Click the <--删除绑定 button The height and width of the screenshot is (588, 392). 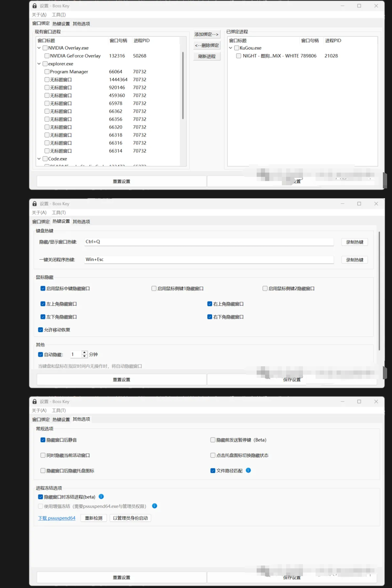pyautogui.click(x=207, y=45)
